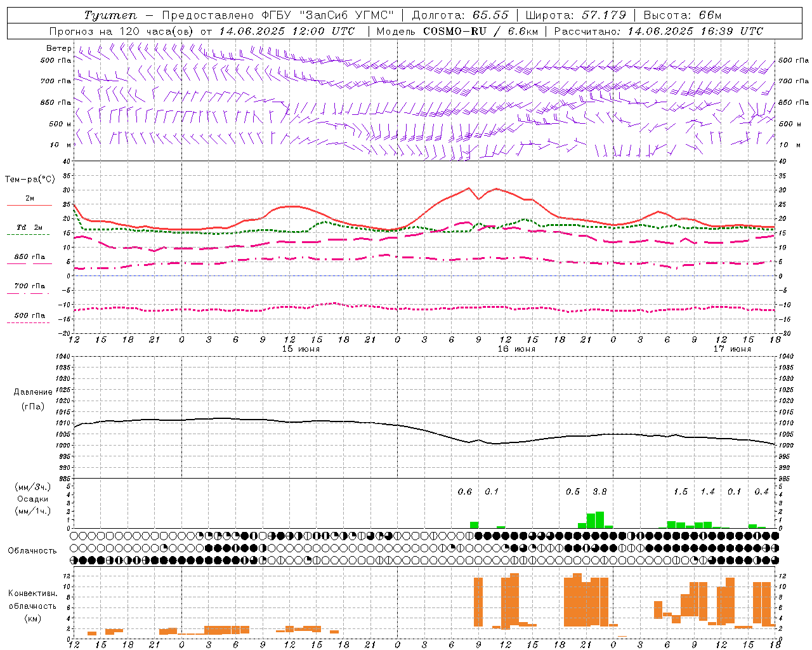Click the "(мм/3ч.)" precipitation unit label
The image size is (812, 650).
point(32,487)
